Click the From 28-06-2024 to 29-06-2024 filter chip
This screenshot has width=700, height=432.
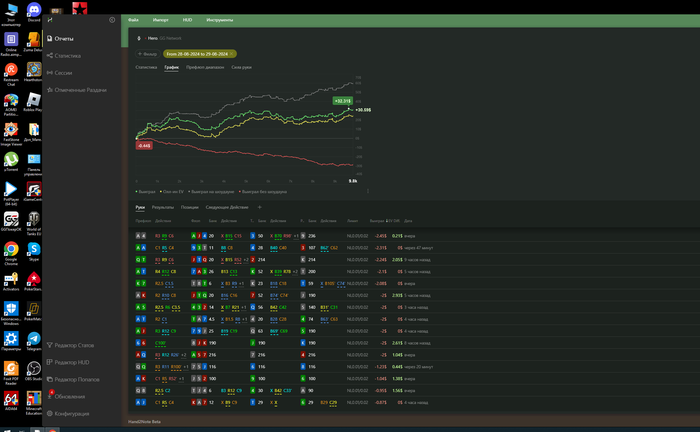[200, 54]
